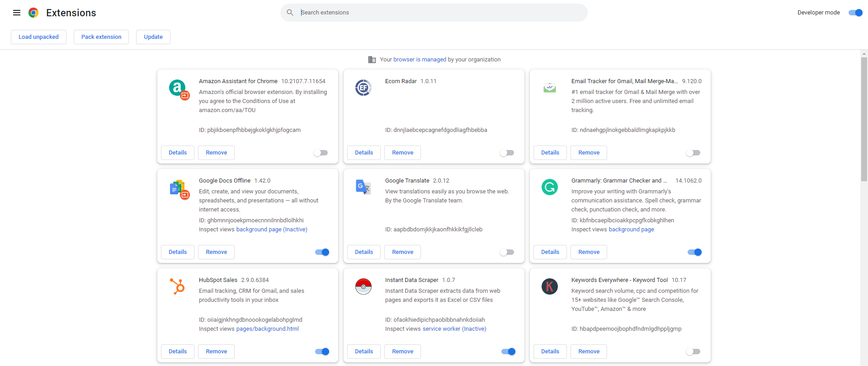Screen dimensions: 868x366
Task: Open Details for Email Tracker
Action: 550,153
